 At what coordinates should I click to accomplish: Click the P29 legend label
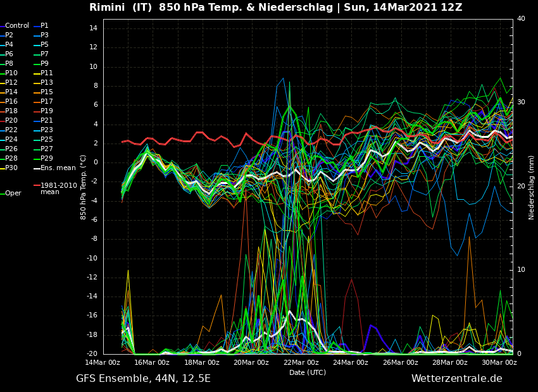[47, 158]
